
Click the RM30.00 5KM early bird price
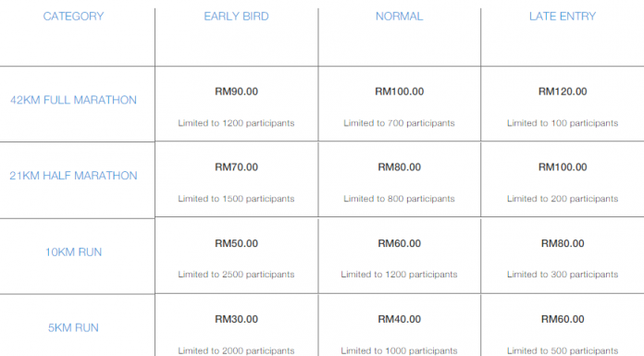click(236, 319)
